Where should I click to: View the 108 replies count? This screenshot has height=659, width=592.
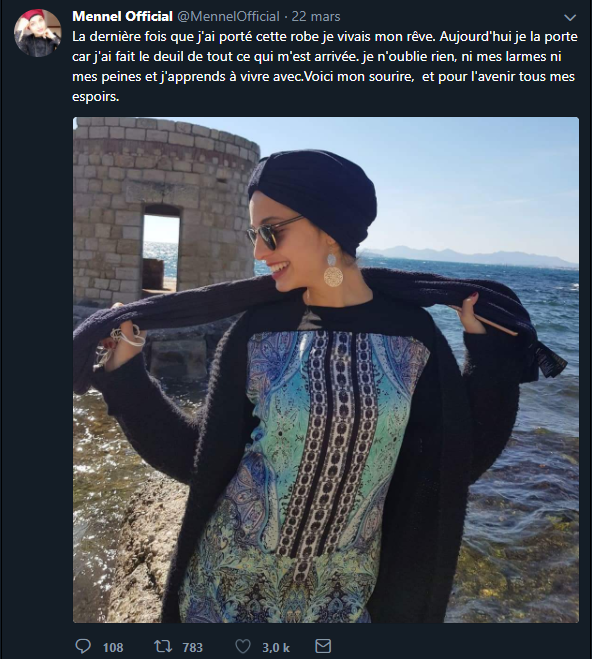[113, 647]
